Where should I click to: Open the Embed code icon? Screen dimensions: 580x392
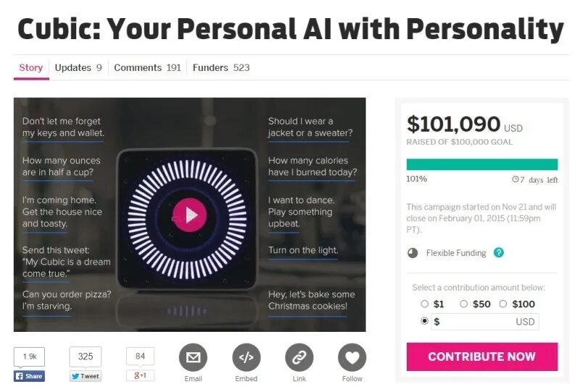(246, 357)
